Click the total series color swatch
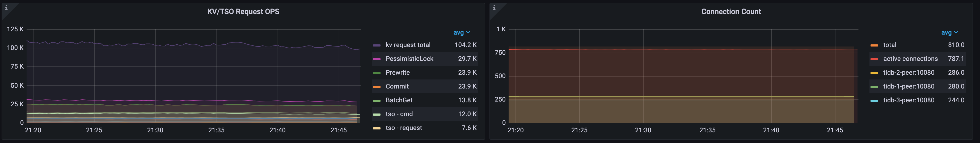Image resolution: width=980 pixels, height=143 pixels. pos(874,45)
